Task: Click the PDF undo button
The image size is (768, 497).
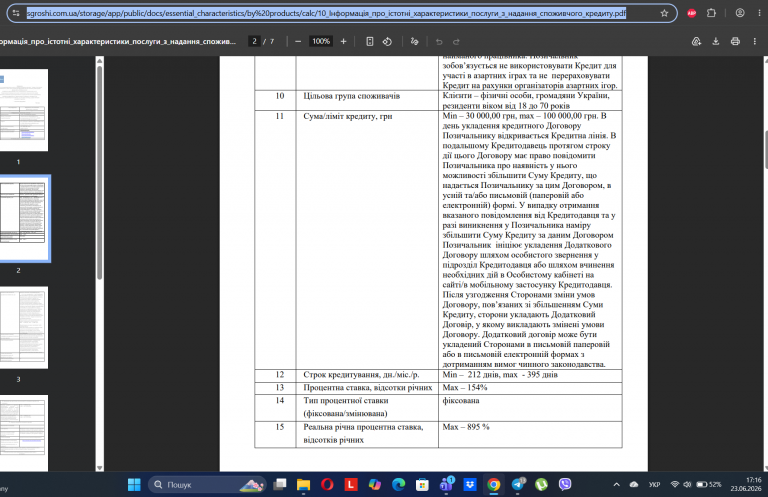Action: pyautogui.click(x=439, y=42)
